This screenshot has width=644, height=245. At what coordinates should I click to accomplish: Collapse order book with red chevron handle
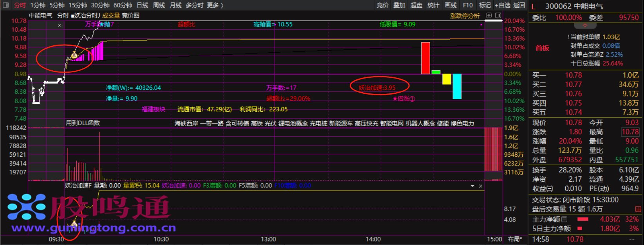click(x=585, y=26)
